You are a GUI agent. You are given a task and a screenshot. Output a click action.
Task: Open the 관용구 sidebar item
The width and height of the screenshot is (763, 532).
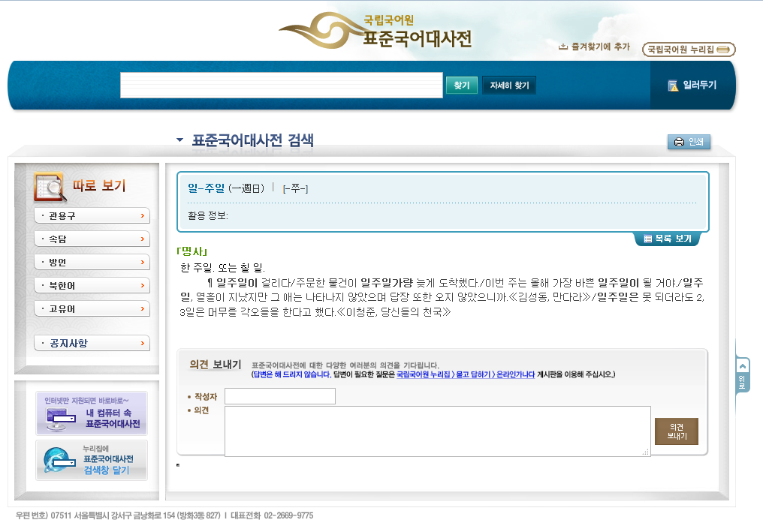pos(92,215)
